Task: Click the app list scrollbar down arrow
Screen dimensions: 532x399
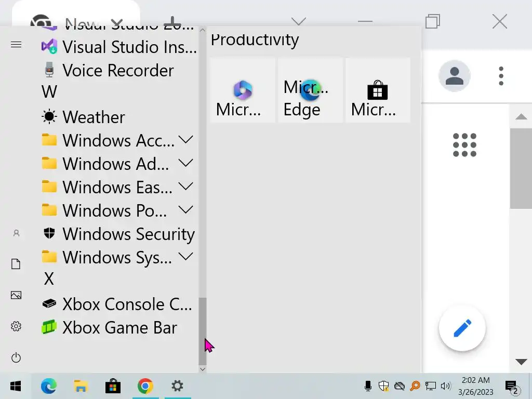Action: click(203, 369)
